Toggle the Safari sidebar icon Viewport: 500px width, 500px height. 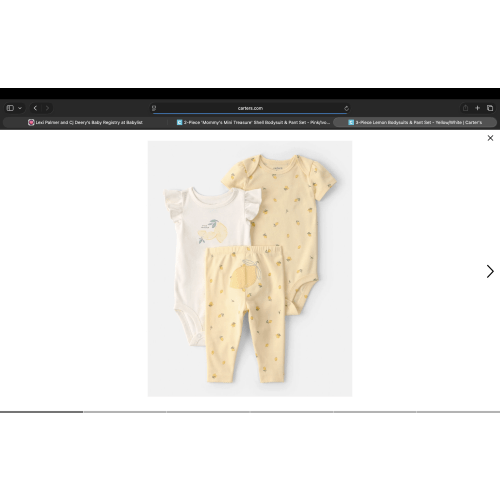pyautogui.click(x=10, y=108)
